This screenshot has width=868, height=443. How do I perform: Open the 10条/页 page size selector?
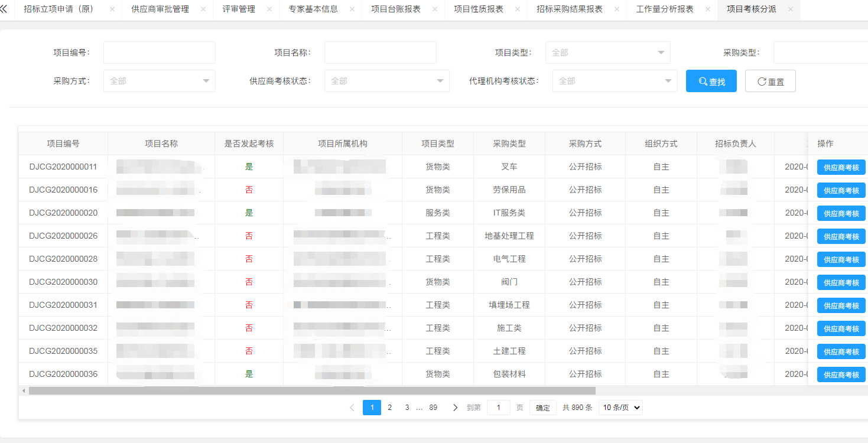[x=620, y=407]
